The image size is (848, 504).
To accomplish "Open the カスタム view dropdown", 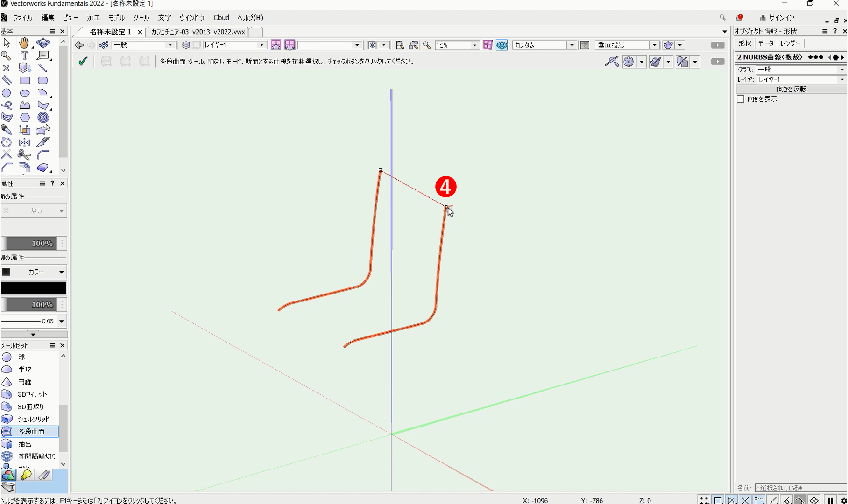I will point(544,45).
